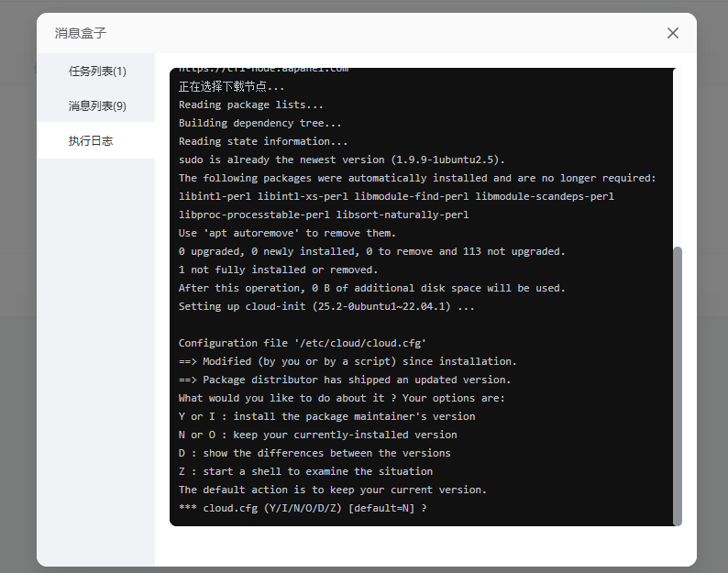The image size is (728, 573).
Task: Click the cloud.cfg (Y/I/N/O/D/Z) prompt line
Action: point(303,508)
